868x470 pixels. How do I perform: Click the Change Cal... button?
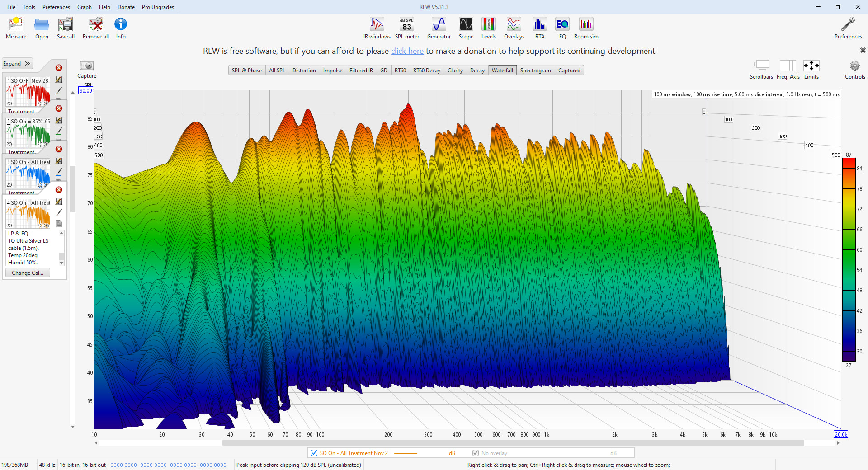point(28,273)
